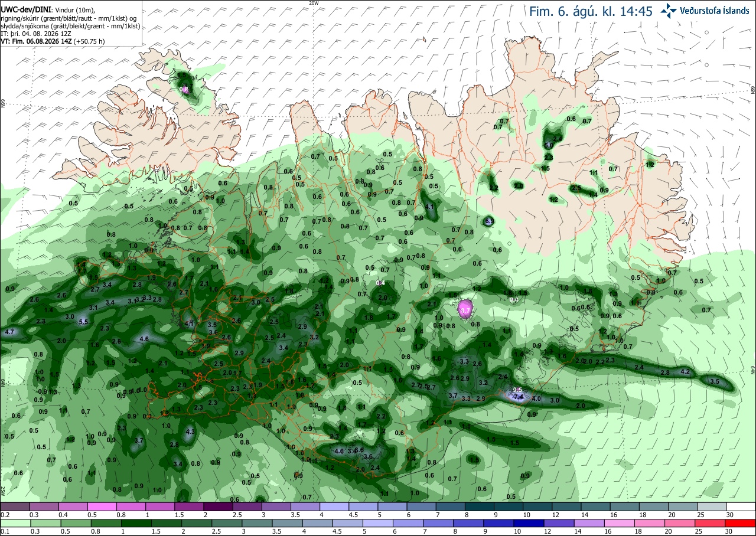
Task: Click the Veðurstofa Íslands name text
Action: [x=714, y=11]
